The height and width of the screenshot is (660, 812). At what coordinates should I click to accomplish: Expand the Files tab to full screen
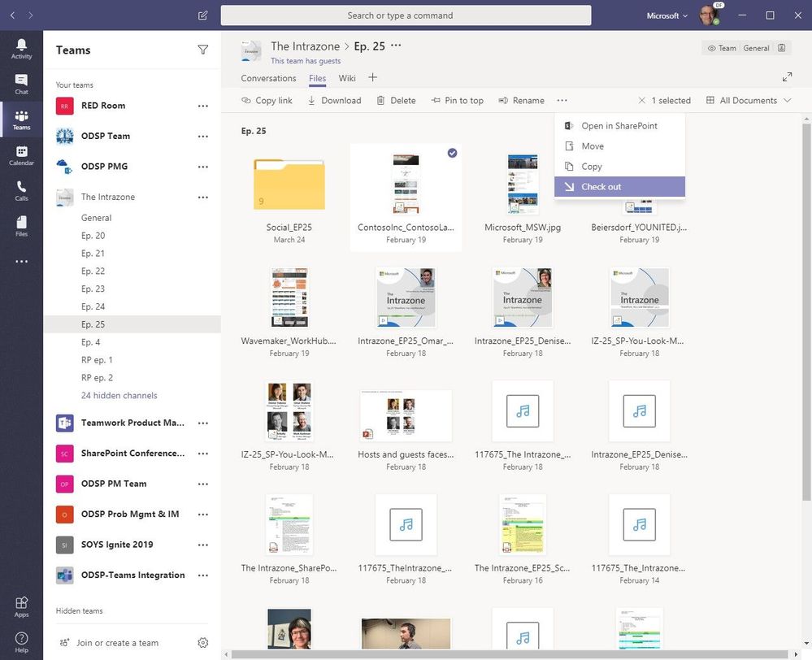click(x=787, y=76)
